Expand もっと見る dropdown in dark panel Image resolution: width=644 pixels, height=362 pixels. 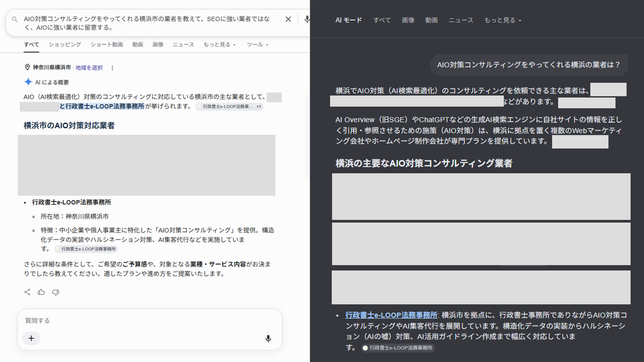pos(502,20)
